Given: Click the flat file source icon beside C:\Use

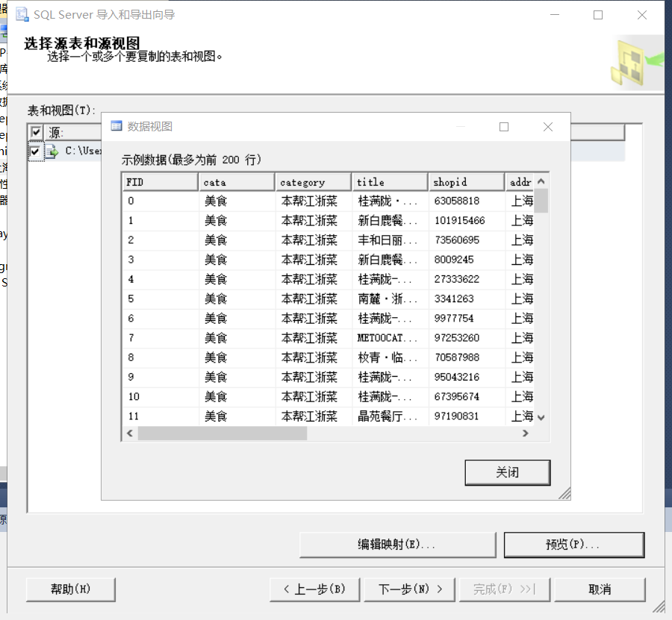Looking at the screenshot, I should click(52, 151).
